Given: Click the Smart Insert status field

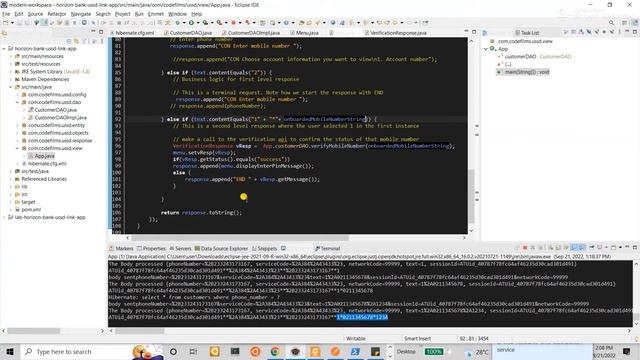Looking at the screenshot, I should [417, 338].
